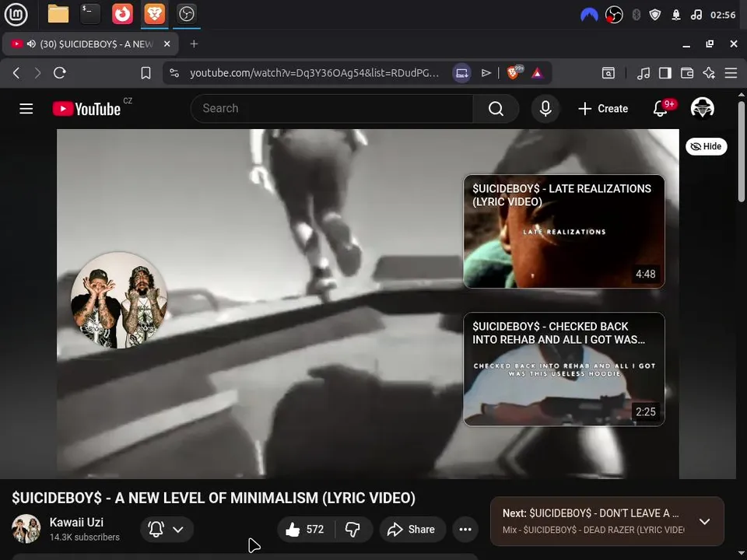
Task: Click the install/cast screen icon in address bar
Action: coord(461,73)
